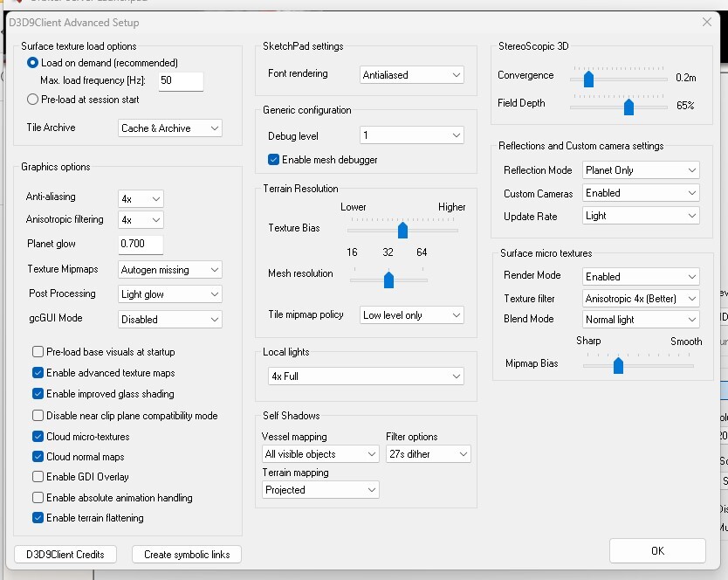The height and width of the screenshot is (580, 728).
Task: Open Reflection Mode dropdown
Action: [x=641, y=170]
